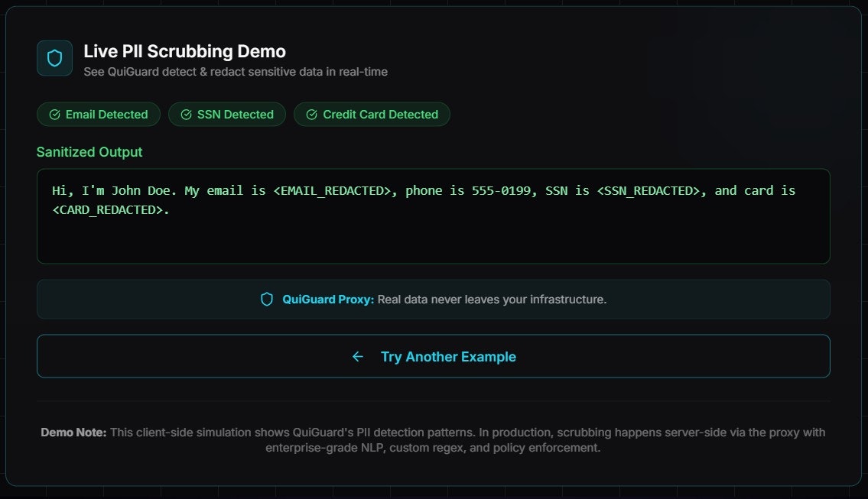
Task: Click the shield icon next to QuiGuard Proxy
Action: point(267,300)
